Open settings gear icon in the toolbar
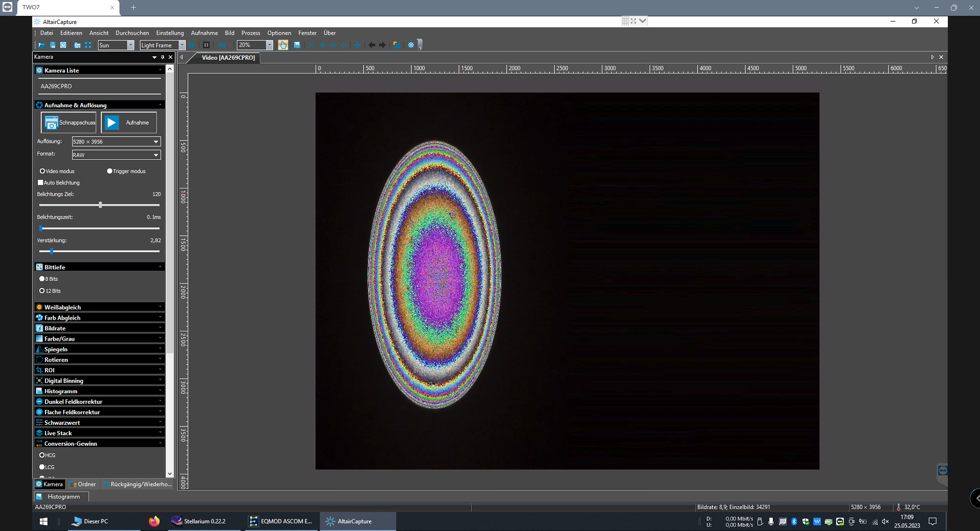The image size is (980, 531). click(411, 45)
